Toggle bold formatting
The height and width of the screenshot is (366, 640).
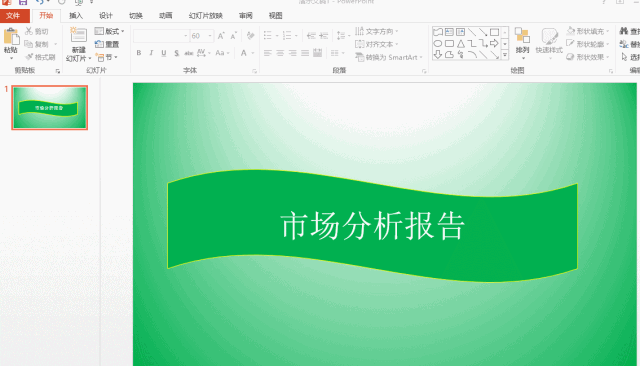click(139, 53)
